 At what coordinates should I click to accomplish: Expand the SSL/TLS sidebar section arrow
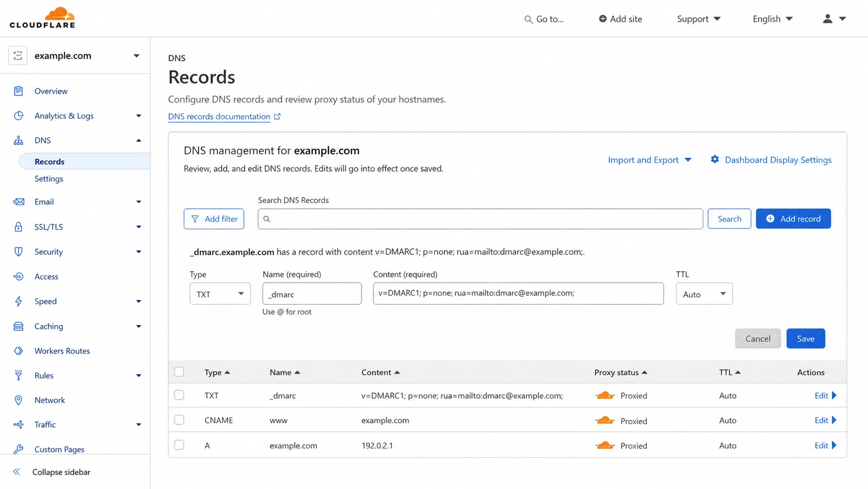click(x=139, y=227)
